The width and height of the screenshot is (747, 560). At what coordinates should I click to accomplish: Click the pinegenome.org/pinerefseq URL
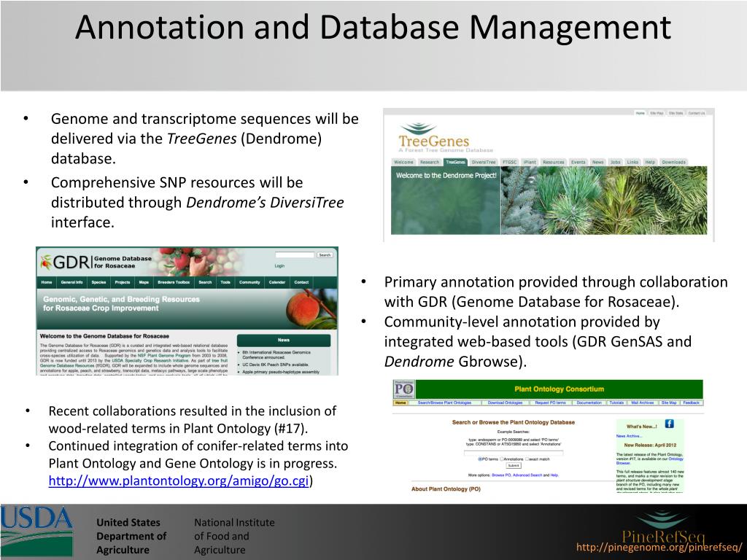[659, 547]
